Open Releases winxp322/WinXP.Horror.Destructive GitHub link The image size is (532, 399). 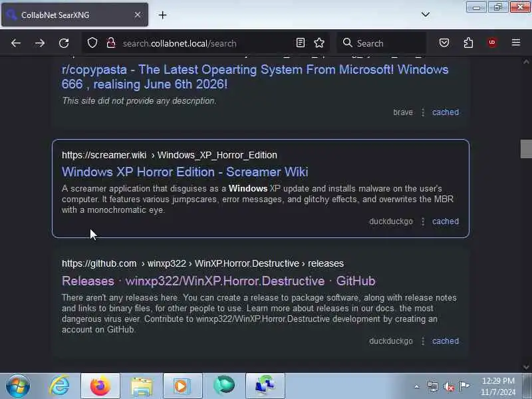coord(219,281)
